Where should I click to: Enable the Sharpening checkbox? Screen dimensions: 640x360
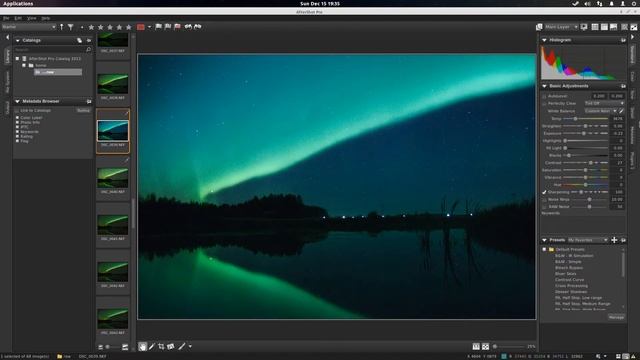tap(544, 192)
